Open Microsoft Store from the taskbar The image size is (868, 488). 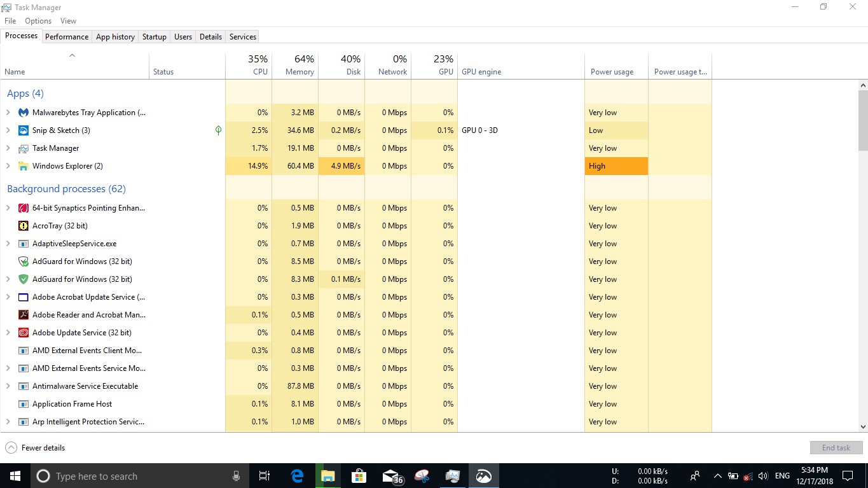359,476
